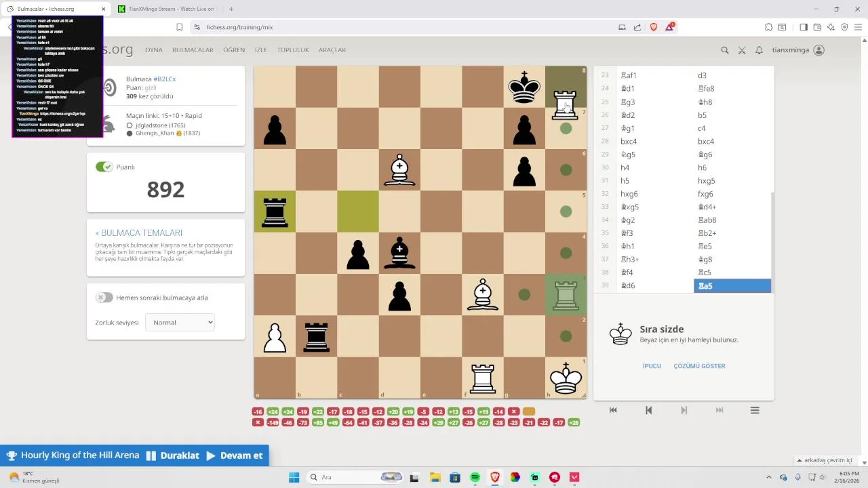Open the Leo AI sparkle icon
The image size is (868, 488).
point(831,27)
